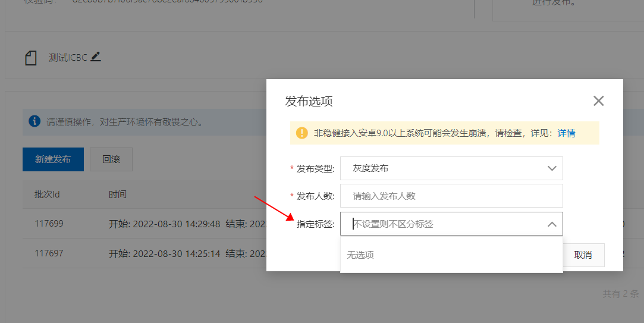Open the 详情 link in the warning
644x323 pixels.
[566, 133]
